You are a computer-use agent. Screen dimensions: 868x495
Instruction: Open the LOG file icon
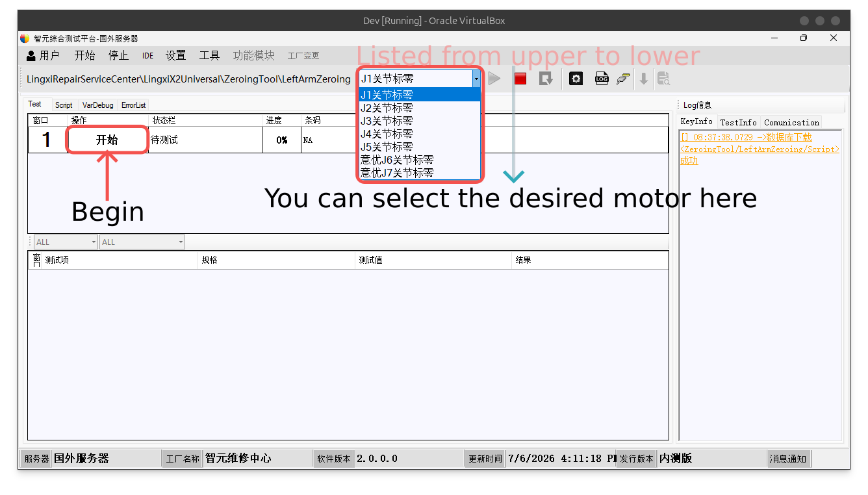click(x=601, y=79)
